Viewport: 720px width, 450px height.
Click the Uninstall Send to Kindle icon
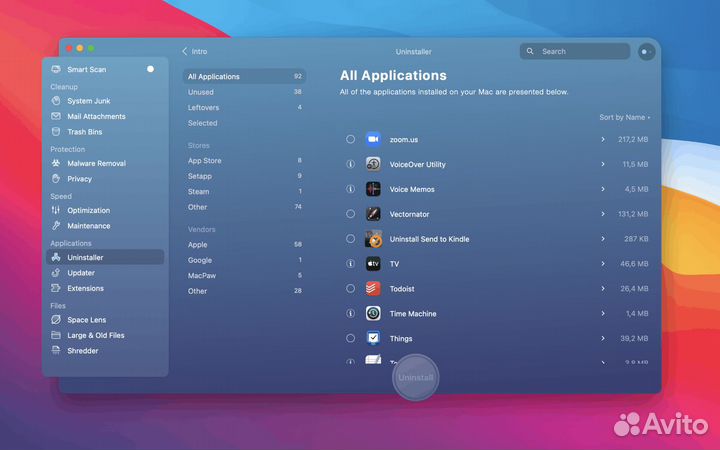373,239
